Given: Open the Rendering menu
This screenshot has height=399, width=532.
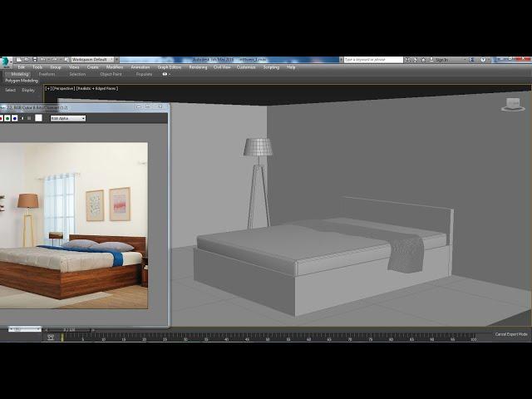Looking at the screenshot, I should tap(198, 67).
